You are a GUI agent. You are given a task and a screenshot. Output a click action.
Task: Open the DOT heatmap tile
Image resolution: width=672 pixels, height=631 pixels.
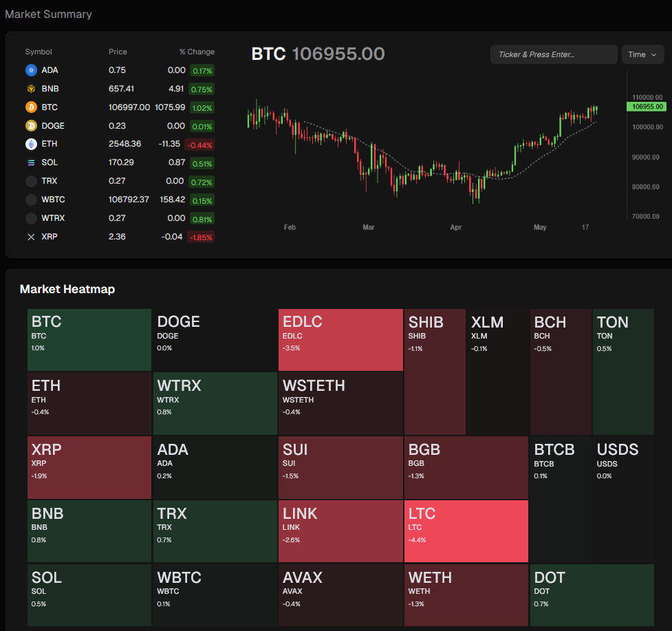click(x=592, y=595)
